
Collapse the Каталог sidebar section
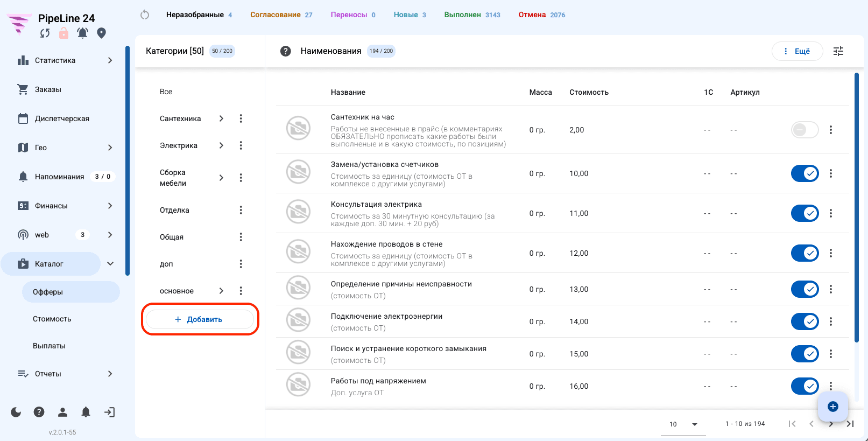click(x=110, y=264)
